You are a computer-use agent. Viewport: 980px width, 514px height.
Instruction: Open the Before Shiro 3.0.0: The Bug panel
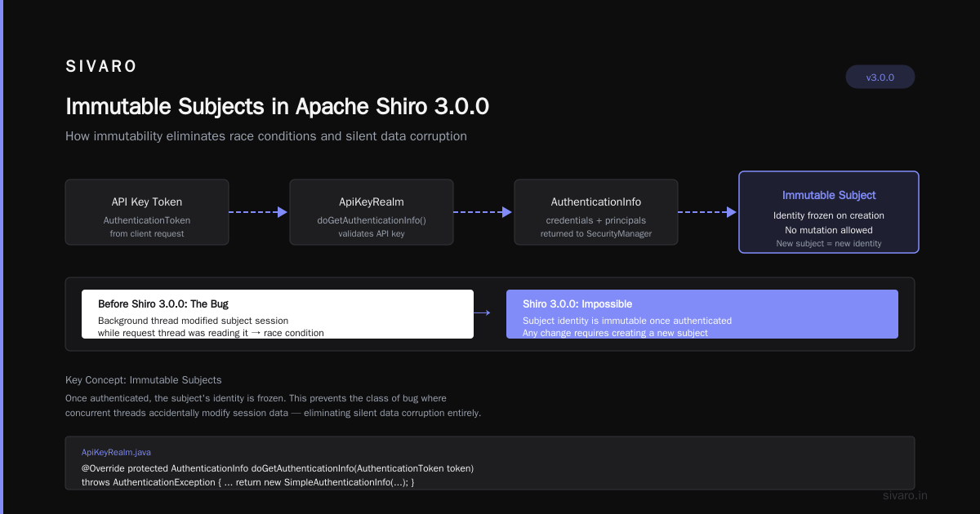278,314
